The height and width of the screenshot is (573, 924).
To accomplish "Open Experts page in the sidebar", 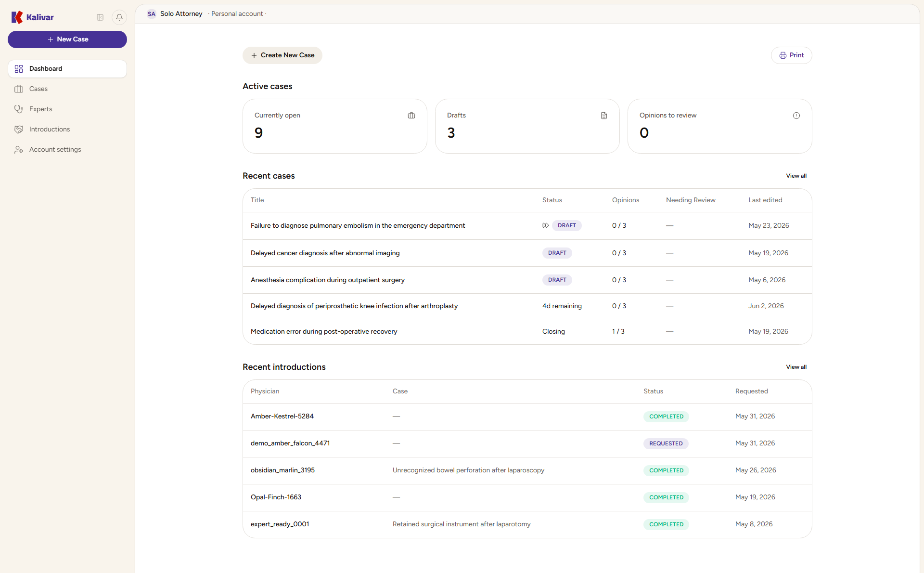I will (67, 109).
